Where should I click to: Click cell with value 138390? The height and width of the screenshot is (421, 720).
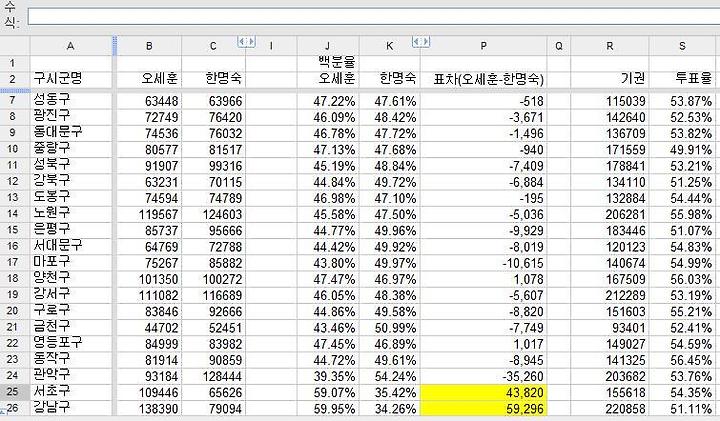click(x=149, y=409)
